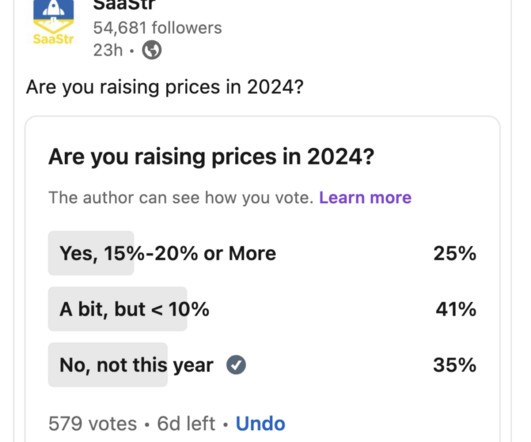Open the SaaStr rocket logo avatar
The width and height of the screenshot is (531, 442).
[x=54, y=23]
